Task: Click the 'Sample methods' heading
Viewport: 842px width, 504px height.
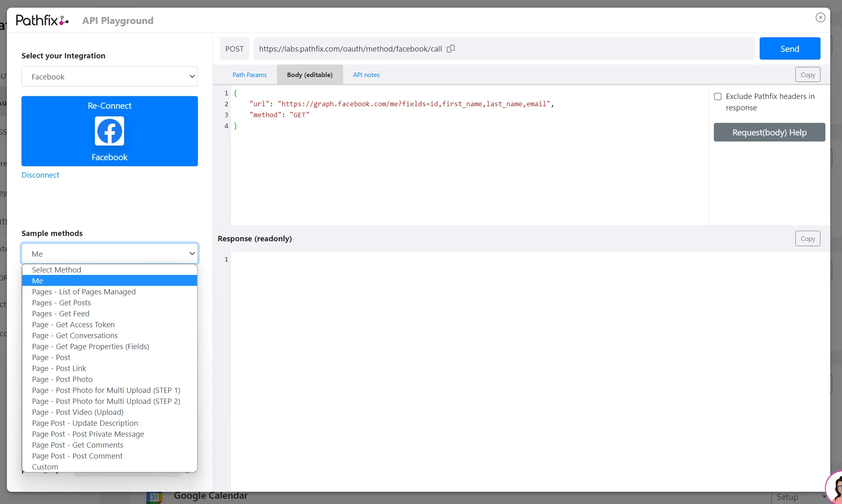Action: click(52, 233)
